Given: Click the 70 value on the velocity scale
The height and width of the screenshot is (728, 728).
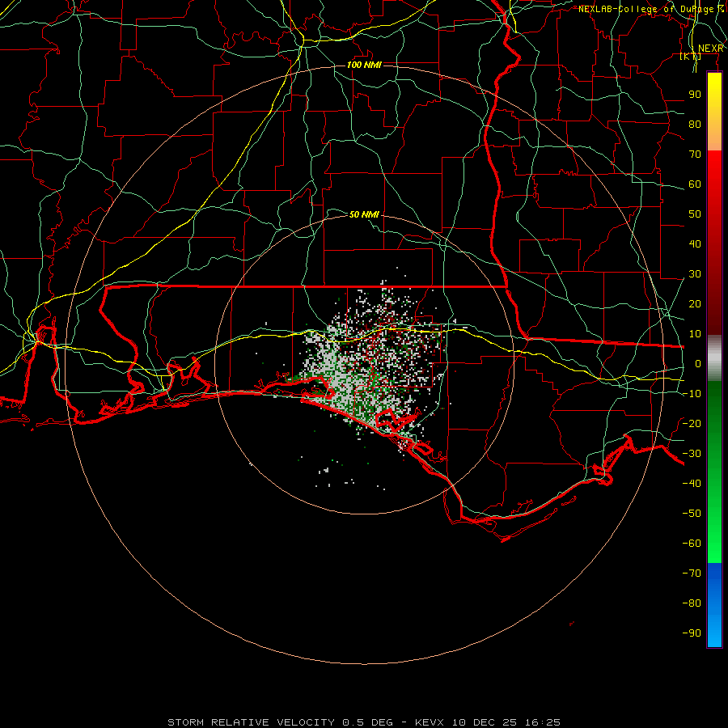Looking at the screenshot, I should pyautogui.click(x=695, y=154).
